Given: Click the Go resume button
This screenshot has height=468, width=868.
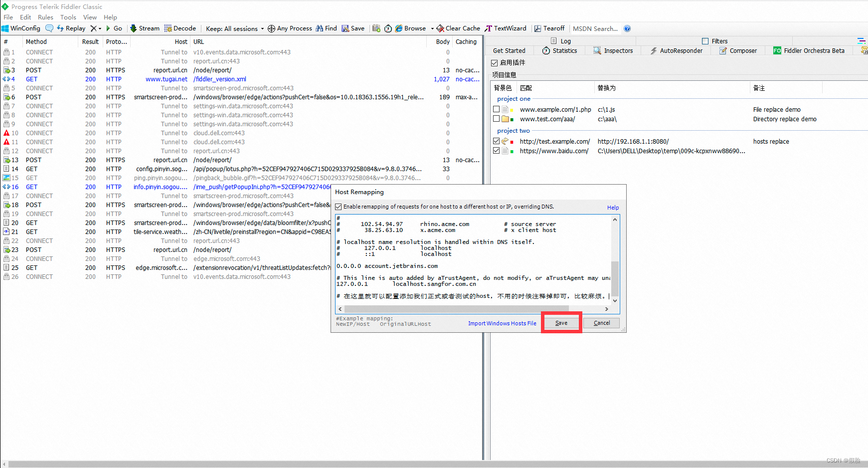Looking at the screenshot, I should 114,28.
